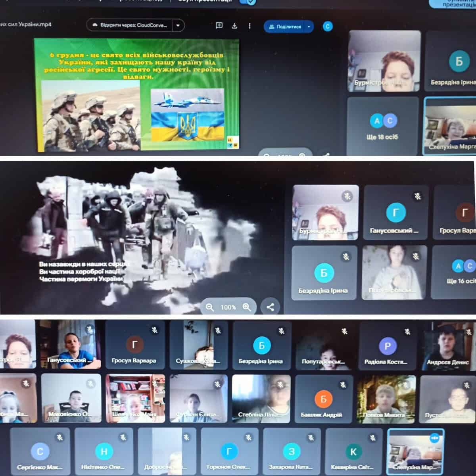Click the Горюнов Олек... name label

point(229,467)
